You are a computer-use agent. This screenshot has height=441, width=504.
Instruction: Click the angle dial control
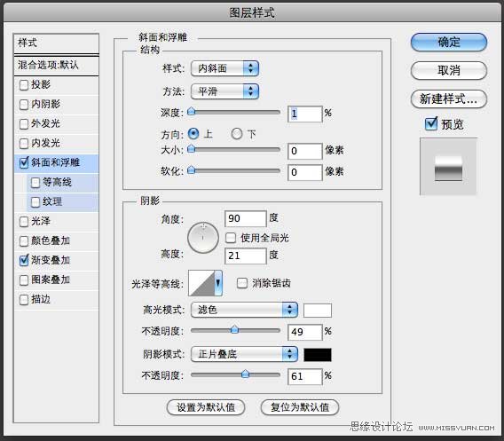[203, 238]
